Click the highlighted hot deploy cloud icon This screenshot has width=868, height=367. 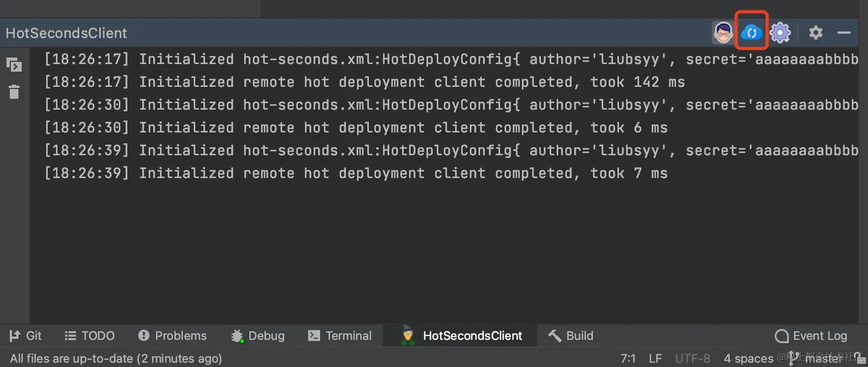point(751,32)
